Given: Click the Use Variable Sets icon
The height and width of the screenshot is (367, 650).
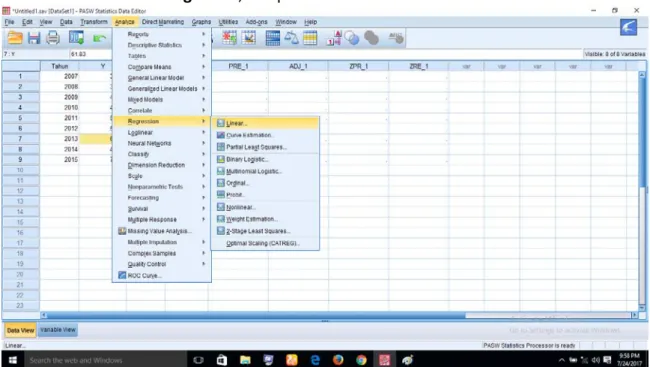Looking at the screenshot, I should tap(352, 38).
